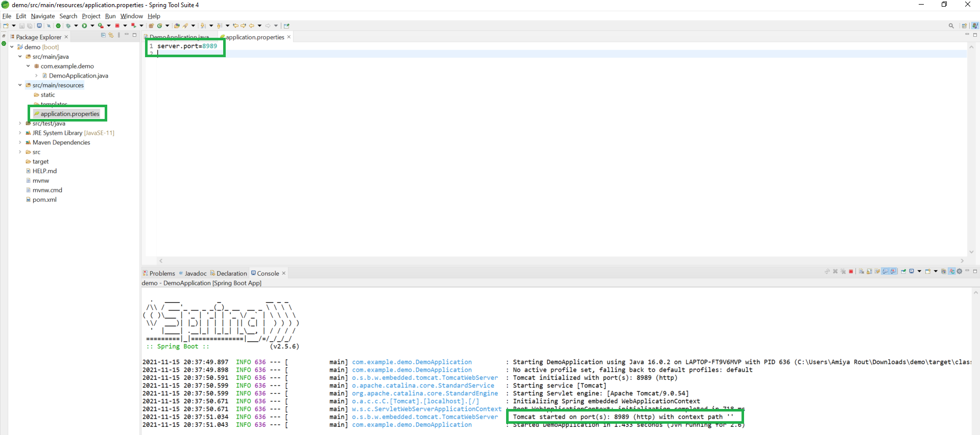Open the Back history dropdown arrow
This screenshot has width=980, height=435.
coord(259,26)
